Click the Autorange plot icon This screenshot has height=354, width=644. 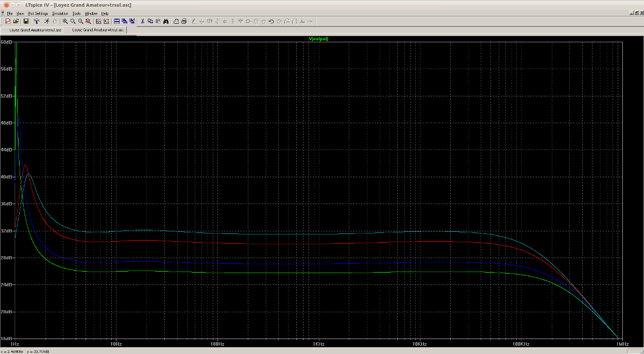(99, 21)
